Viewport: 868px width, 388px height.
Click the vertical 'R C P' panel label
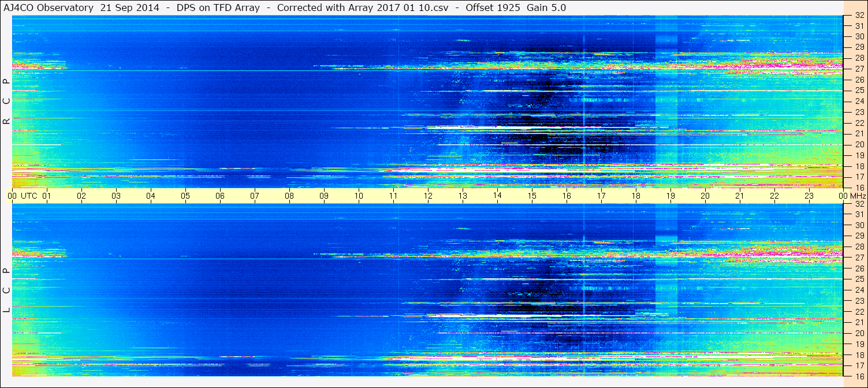[x=6, y=102]
